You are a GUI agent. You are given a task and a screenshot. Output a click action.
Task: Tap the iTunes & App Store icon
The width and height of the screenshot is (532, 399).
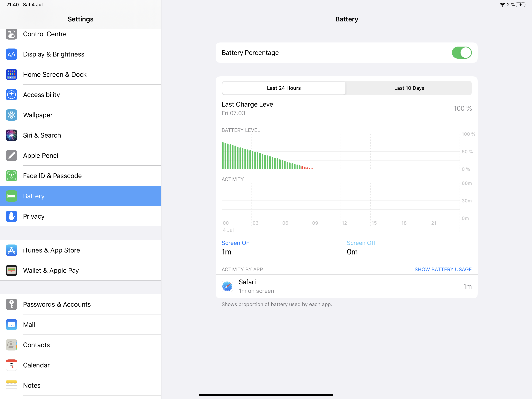(11, 250)
